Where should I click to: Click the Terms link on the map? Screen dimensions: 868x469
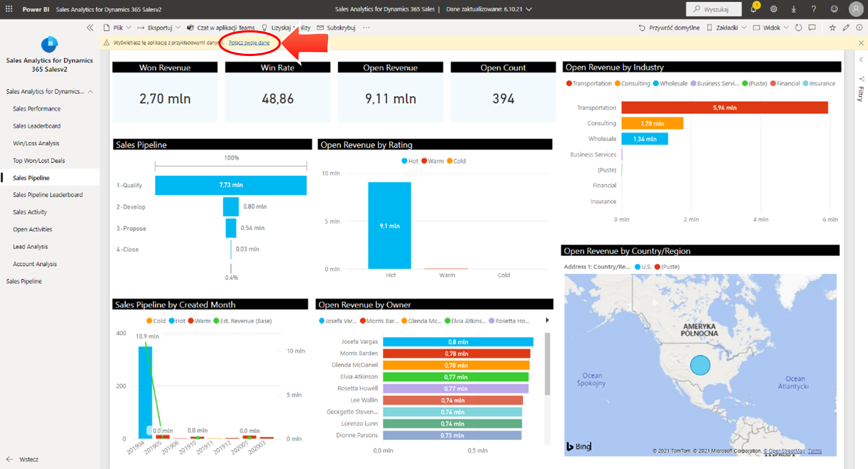tap(815, 451)
